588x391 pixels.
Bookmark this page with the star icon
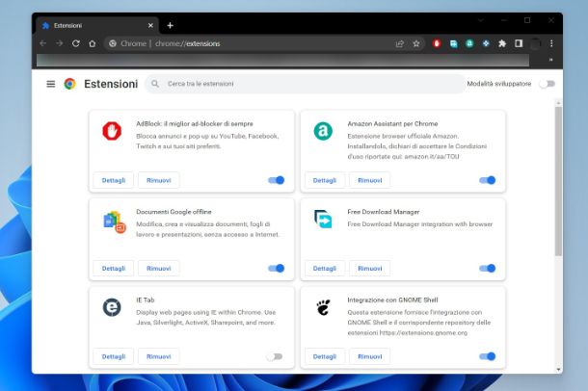point(416,44)
